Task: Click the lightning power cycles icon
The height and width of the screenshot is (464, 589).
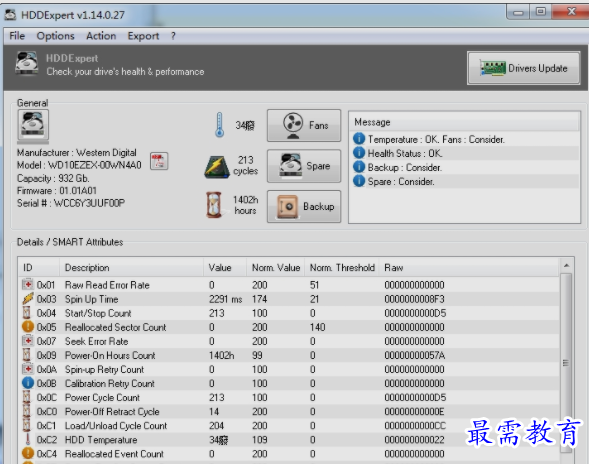Action: coord(217,166)
